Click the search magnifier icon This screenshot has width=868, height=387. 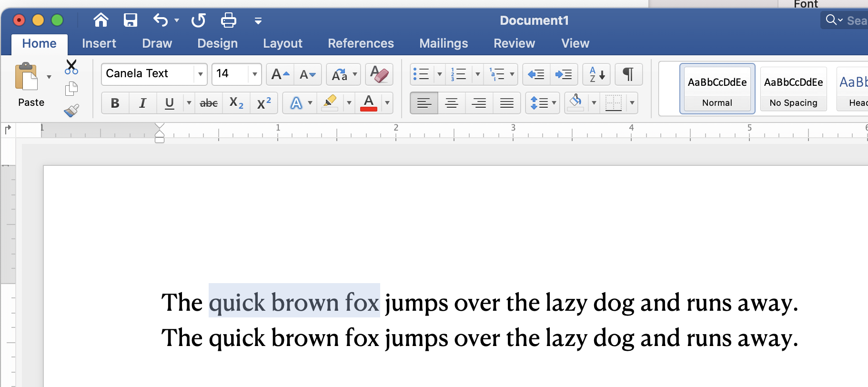pyautogui.click(x=831, y=20)
